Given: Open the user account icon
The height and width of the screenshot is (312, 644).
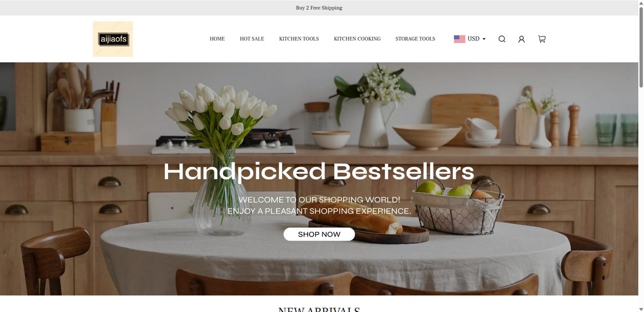Looking at the screenshot, I should (521, 39).
